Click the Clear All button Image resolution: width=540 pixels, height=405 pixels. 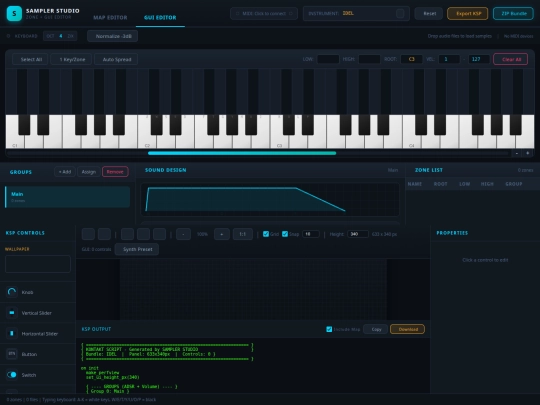point(511,59)
